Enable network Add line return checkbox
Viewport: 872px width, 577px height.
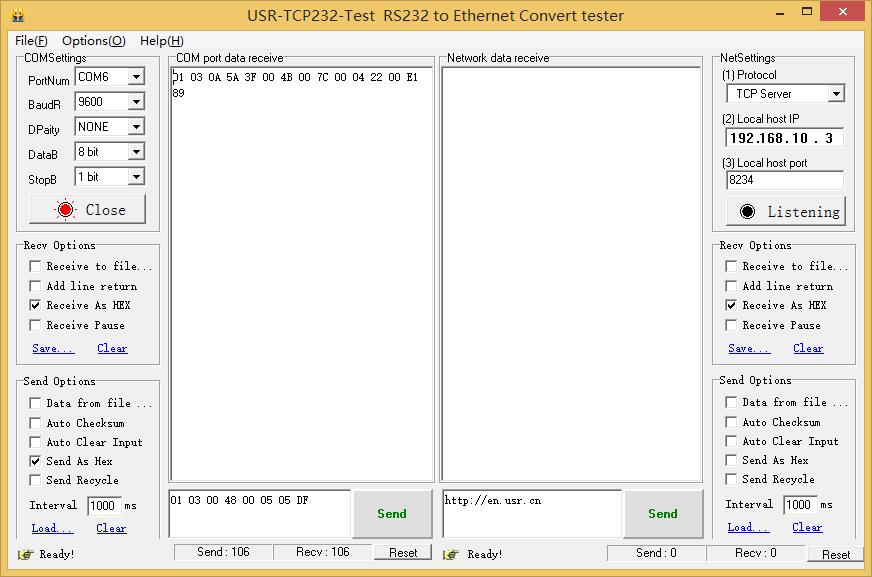click(x=731, y=286)
